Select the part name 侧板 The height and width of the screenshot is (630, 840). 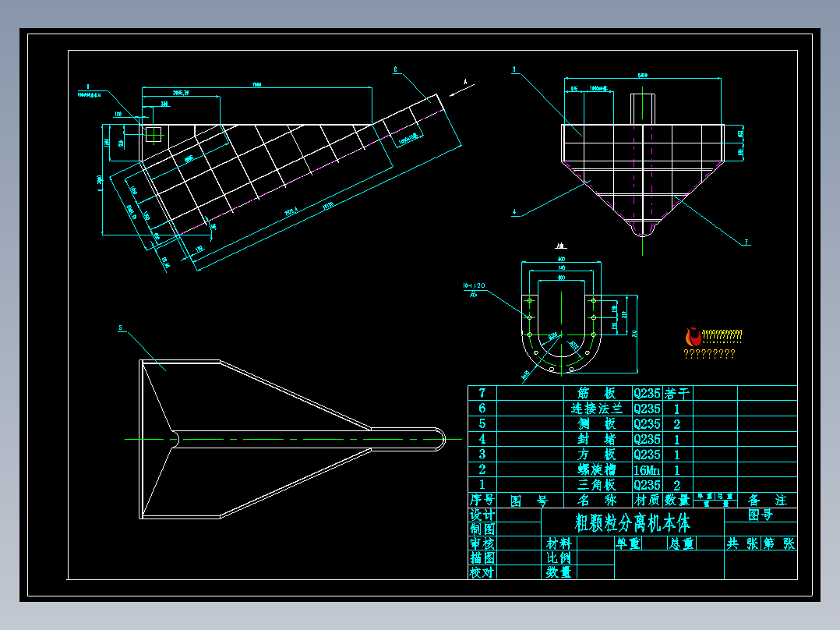[597, 423]
